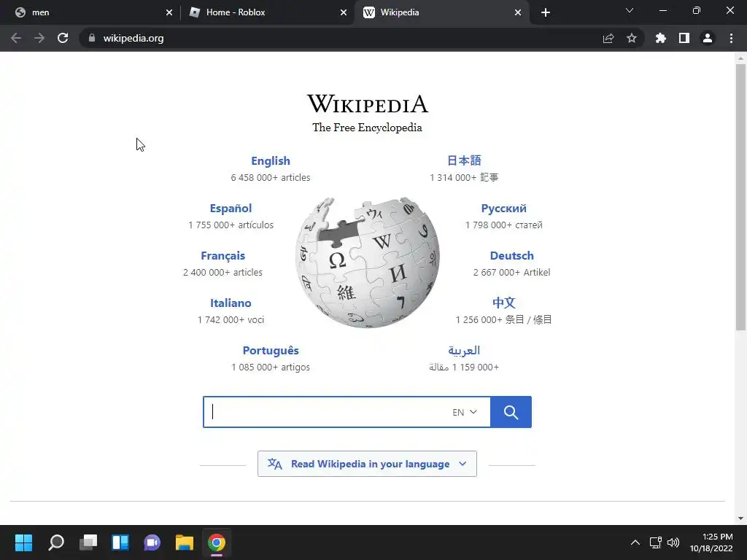Open English Wikipedia link
The width and height of the screenshot is (747, 560).
[x=271, y=161]
